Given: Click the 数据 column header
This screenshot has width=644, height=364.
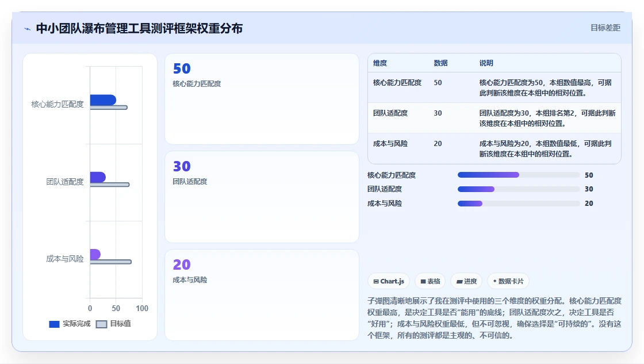Looking at the screenshot, I should [x=440, y=63].
